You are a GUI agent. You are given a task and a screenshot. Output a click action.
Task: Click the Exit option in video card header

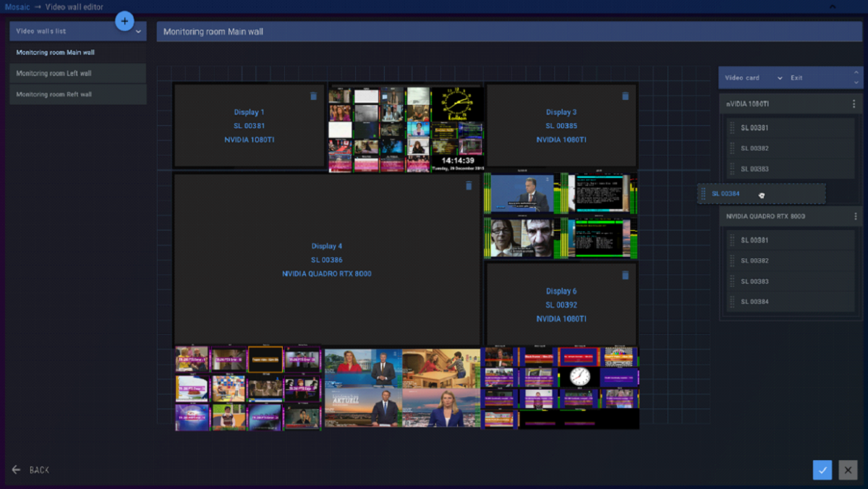tap(796, 78)
